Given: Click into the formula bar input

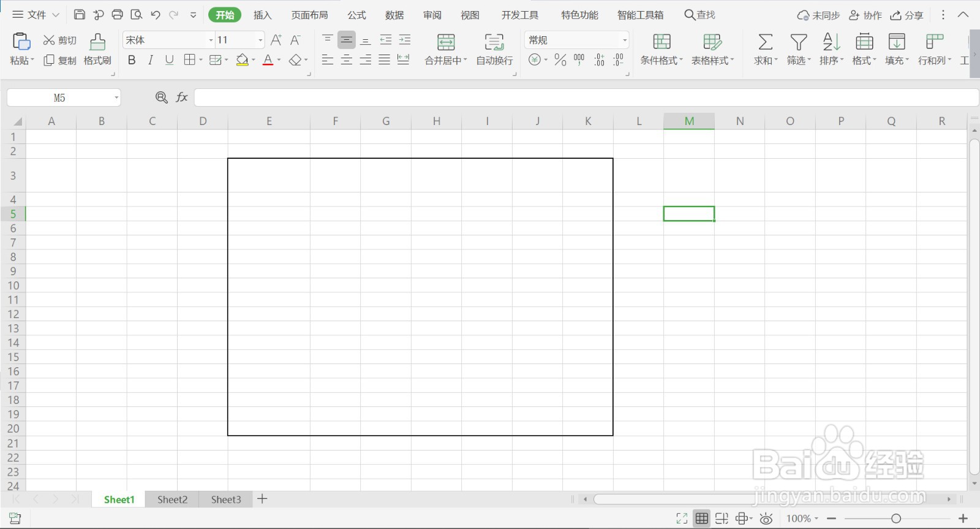Looking at the screenshot, I should (x=586, y=97).
